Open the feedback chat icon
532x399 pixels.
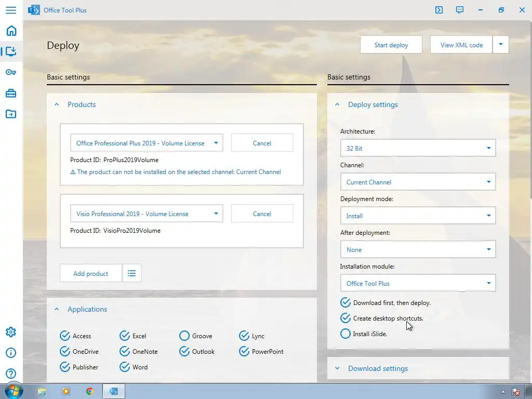pos(460,10)
